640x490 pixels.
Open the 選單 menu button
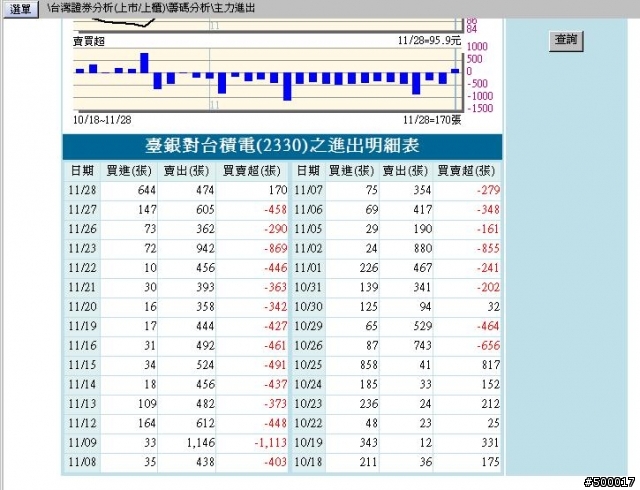tap(21, 9)
